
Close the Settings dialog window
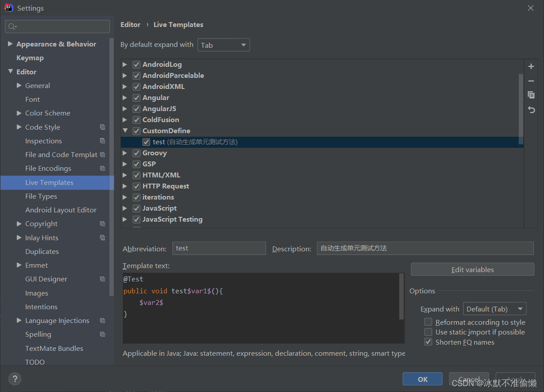530,8
